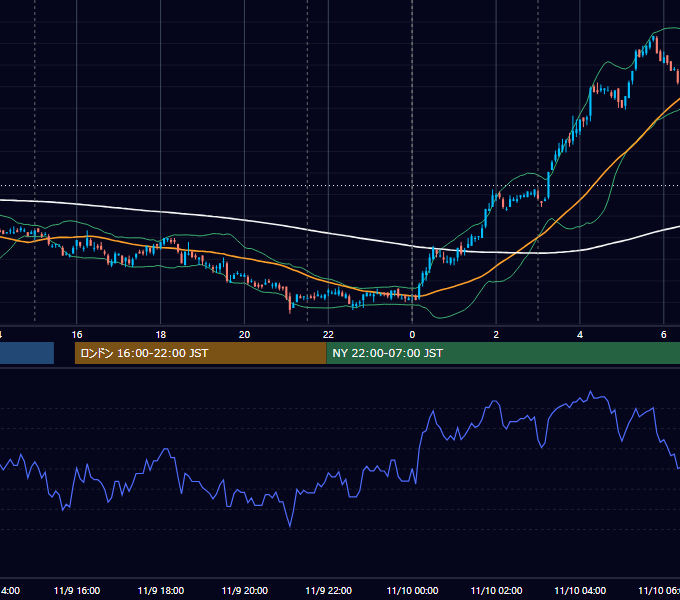Screen dimensions: 680x600
Task: Click the hour label 18 on price chart axis
Action: click(x=161, y=335)
